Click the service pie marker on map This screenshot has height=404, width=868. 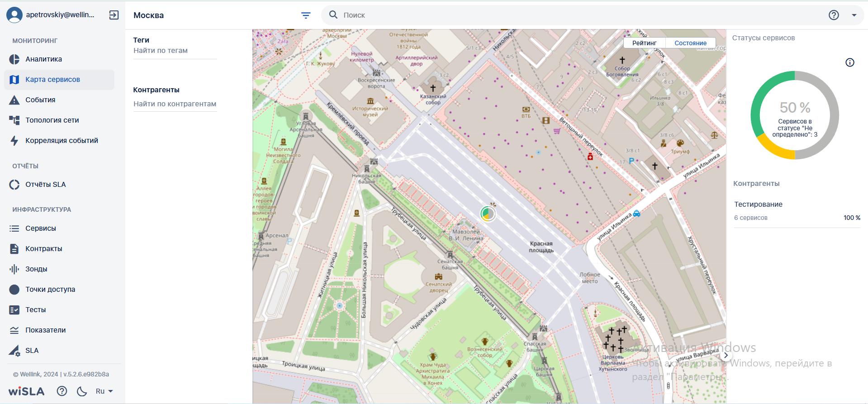click(488, 214)
